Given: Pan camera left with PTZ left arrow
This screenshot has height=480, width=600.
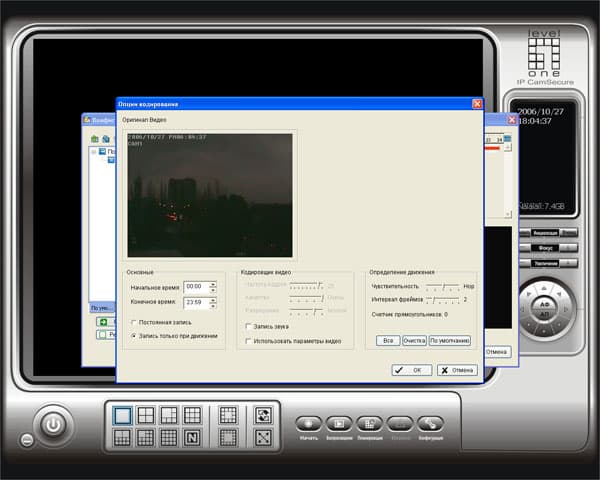Looking at the screenshot, I should click(x=522, y=309).
